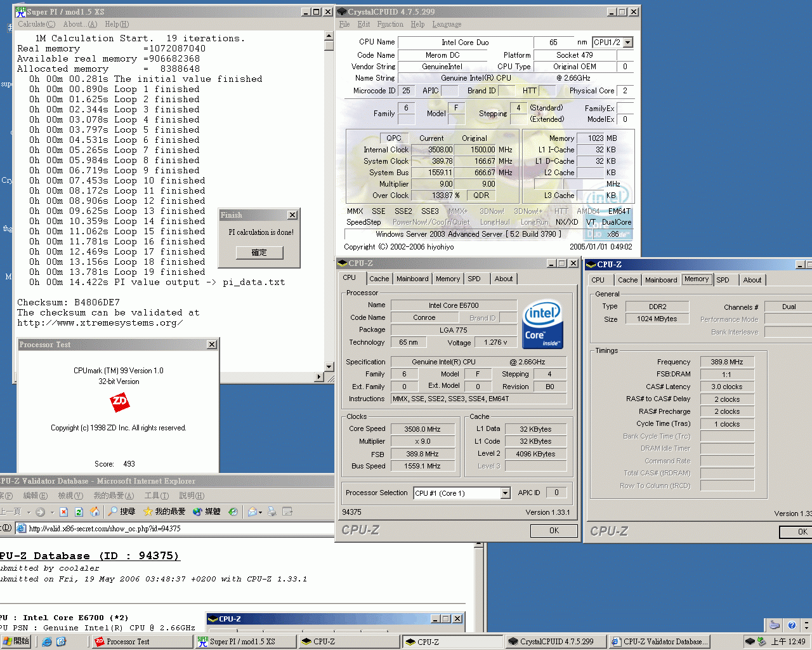Click the Home icon in Internet Explorer toolbar

95,512
